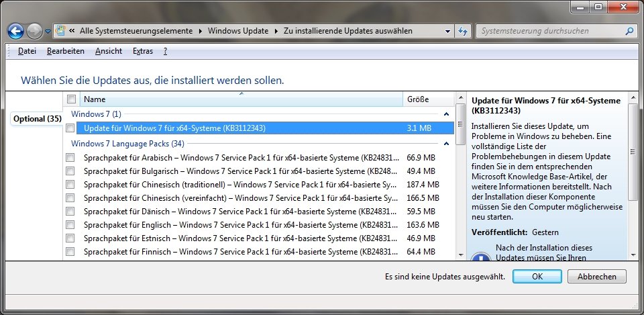
Task: Open the Bearbeiten menu
Action: tap(66, 51)
